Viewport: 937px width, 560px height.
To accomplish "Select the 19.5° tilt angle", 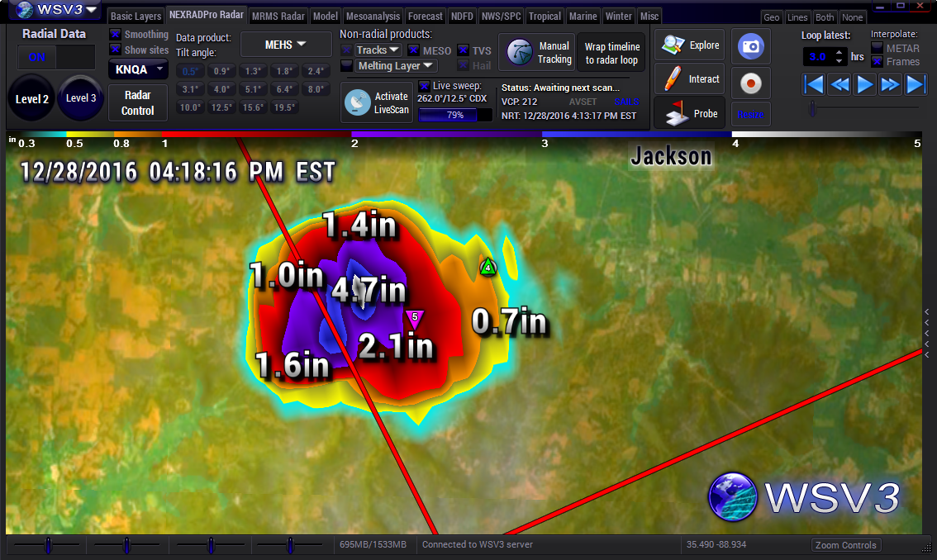I will [284, 107].
